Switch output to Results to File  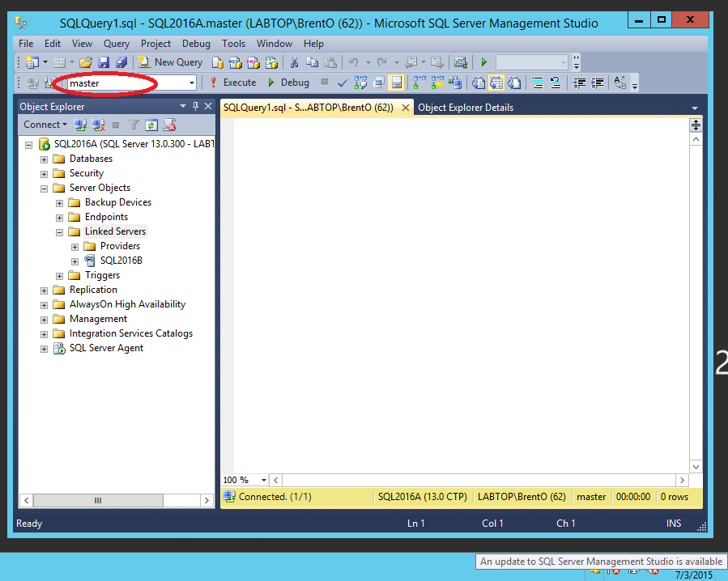(513, 83)
